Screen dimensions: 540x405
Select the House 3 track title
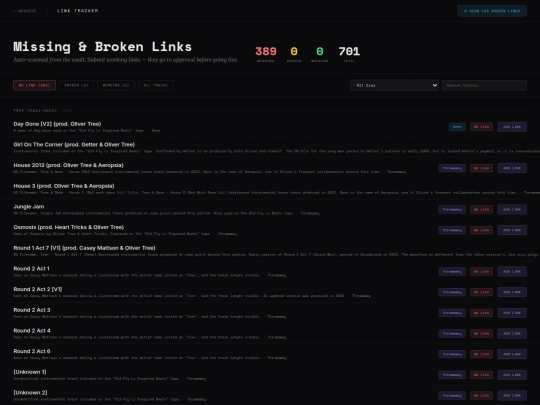click(64, 186)
